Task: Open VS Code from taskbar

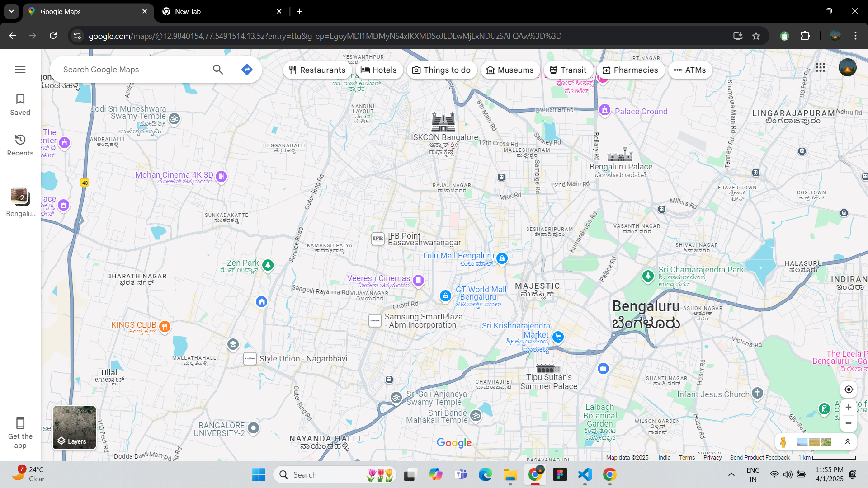Action: (585, 474)
